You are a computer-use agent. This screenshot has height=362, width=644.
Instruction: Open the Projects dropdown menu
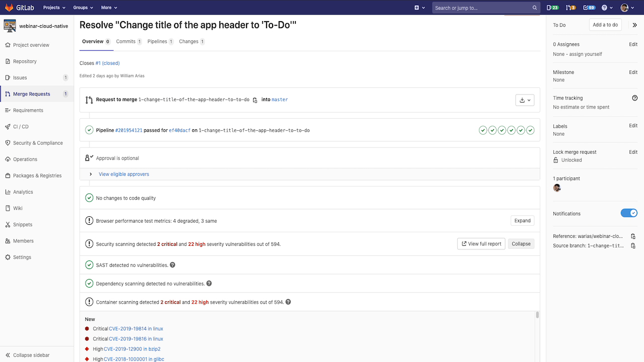[x=54, y=8]
